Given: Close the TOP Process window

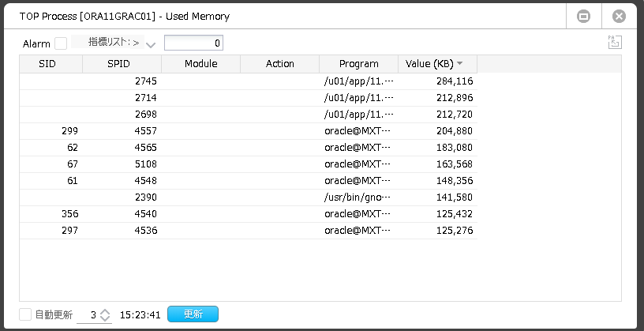Looking at the screenshot, I should point(619,17).
